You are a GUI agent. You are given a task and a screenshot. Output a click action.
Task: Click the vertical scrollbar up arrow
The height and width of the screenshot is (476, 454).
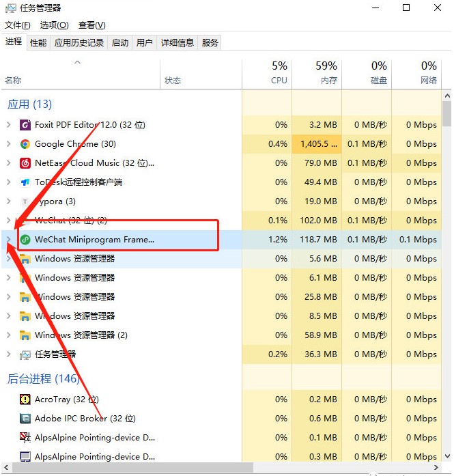(447, 96)
